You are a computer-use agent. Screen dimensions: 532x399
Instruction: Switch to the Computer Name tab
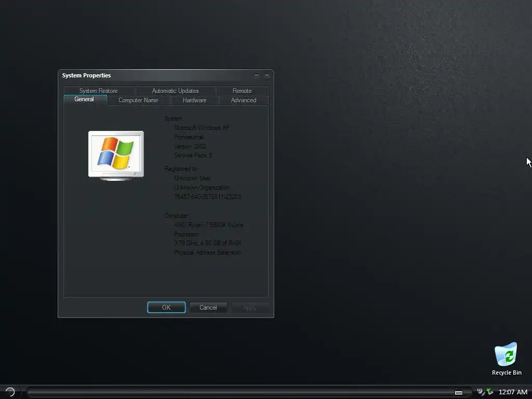[x=138, y=100]
